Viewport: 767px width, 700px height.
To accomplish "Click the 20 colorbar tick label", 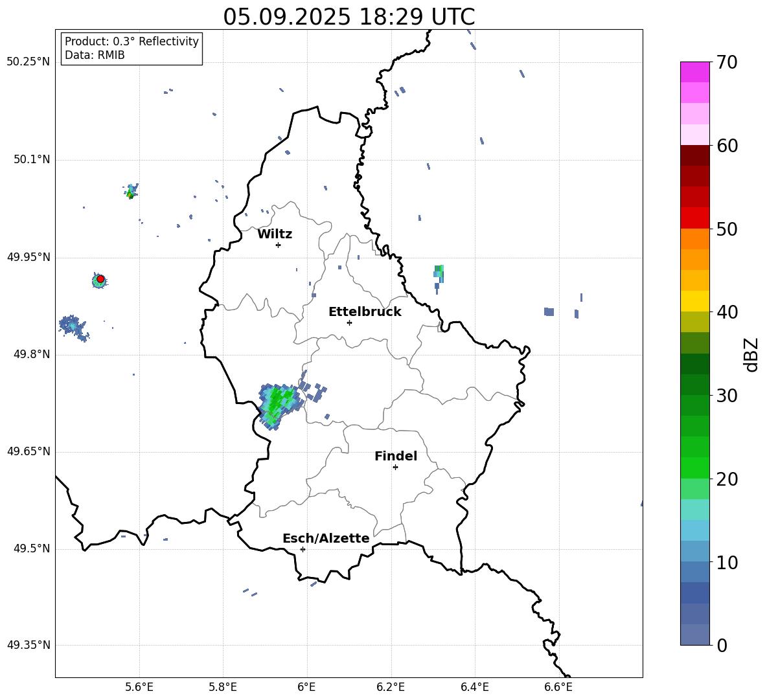I will (727, 479).
